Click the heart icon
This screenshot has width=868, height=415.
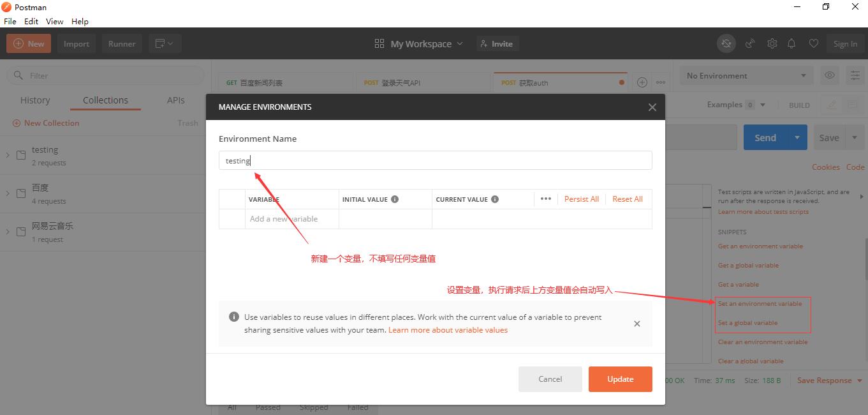[x=813, y=43]
